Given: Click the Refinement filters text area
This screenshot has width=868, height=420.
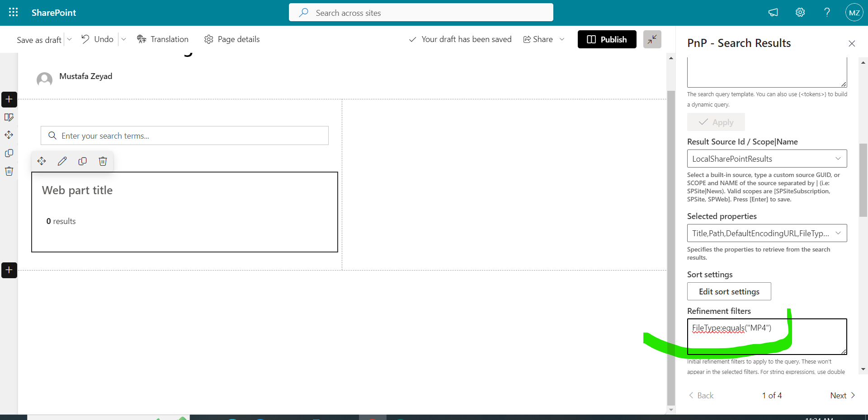Looking at the screenshot, I should (x=767, y=336).
